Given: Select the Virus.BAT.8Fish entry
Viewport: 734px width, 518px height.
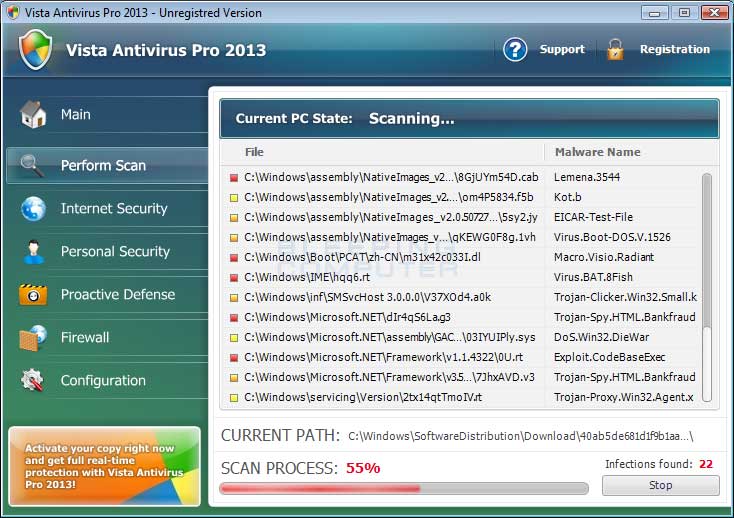Looking at the screenshot, I should [593, 277].
